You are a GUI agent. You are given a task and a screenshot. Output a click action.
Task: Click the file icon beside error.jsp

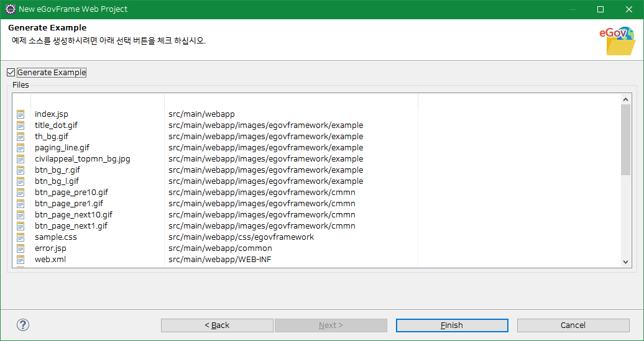point(21,248)
